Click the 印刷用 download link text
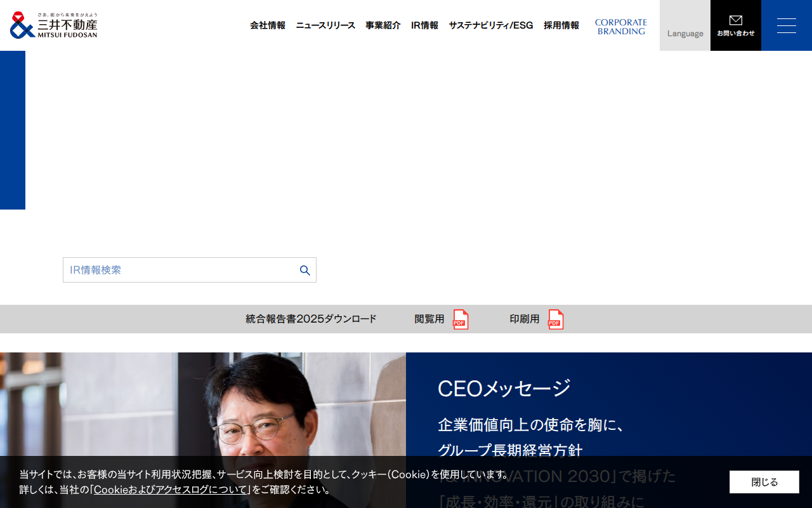Viewport: 812px width, 508px height. click(x=525, y=319)
